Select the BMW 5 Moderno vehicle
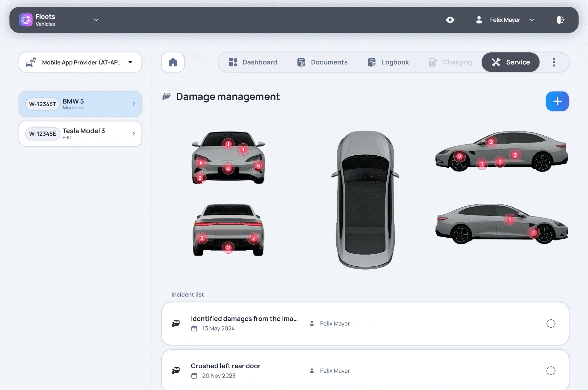 tap(80, 104)
